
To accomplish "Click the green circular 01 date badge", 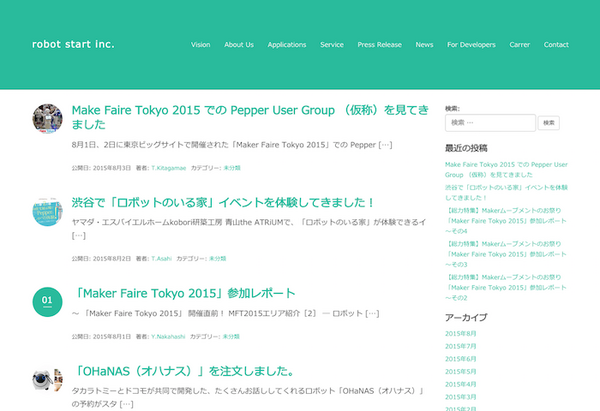I will pos(47,300).
